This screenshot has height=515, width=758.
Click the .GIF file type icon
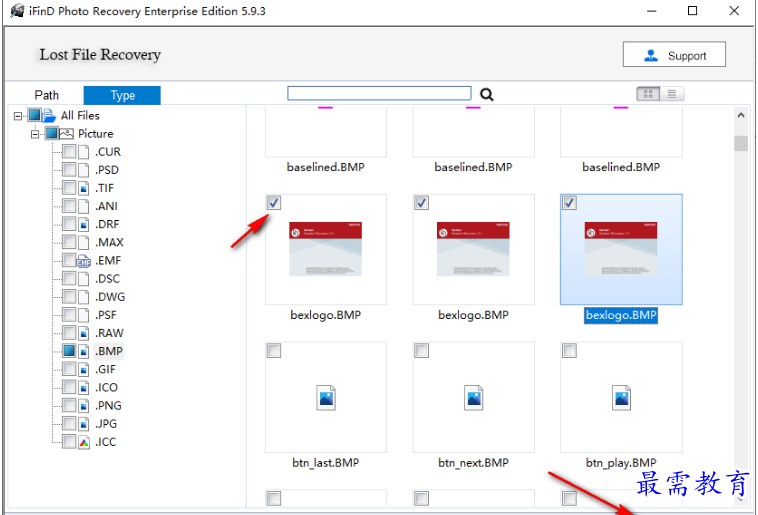coord(84,369)
